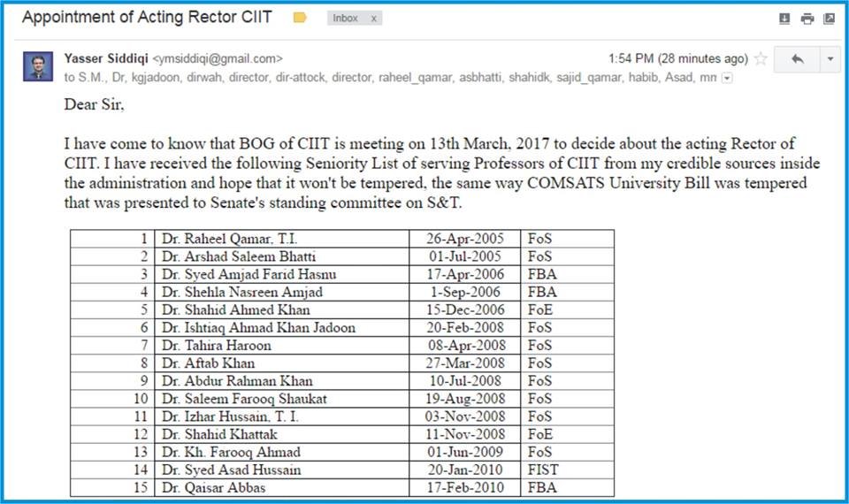The height and width of the screenshot is (504, 849).
Task: Star this email from Yasser Siddiqi
Action: (x=761, y=58)
